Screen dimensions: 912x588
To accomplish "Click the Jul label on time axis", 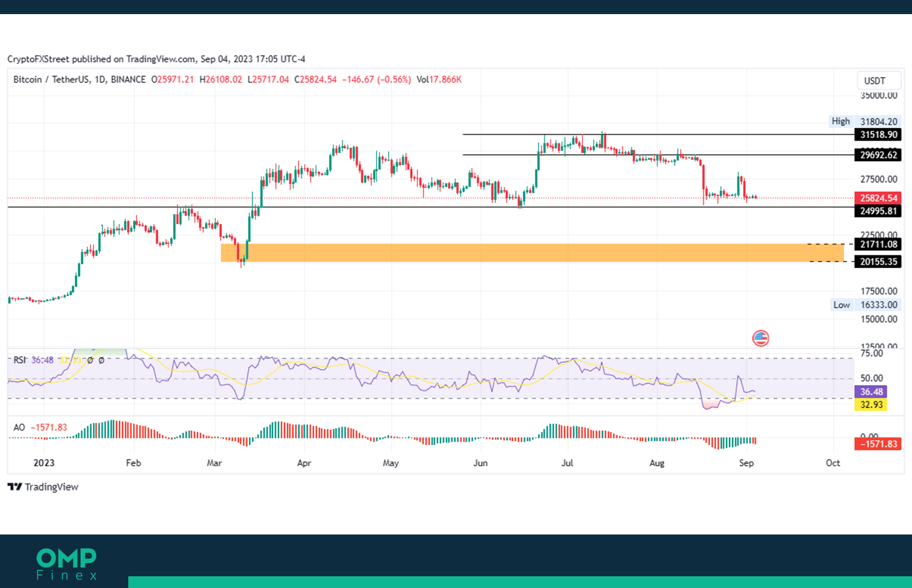I will pos(567,463).
